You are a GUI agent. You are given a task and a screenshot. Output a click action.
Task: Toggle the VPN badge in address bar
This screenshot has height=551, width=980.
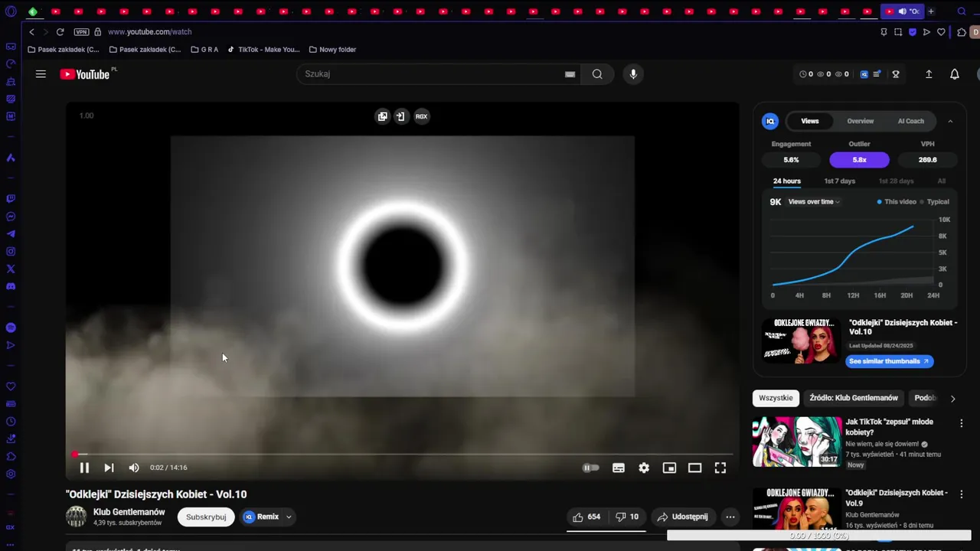(81, 32)
